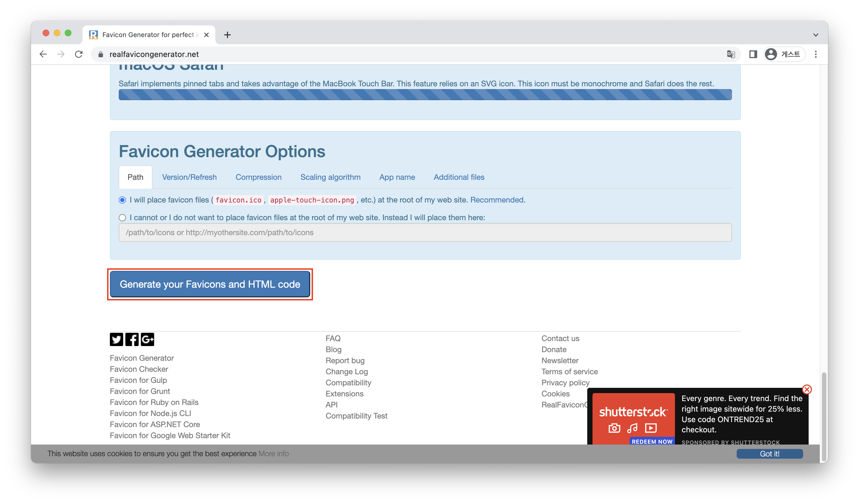Viewport: 859px width, 504px height.
Task: Open the guest profile button
Action: click(x=784, y=54)
